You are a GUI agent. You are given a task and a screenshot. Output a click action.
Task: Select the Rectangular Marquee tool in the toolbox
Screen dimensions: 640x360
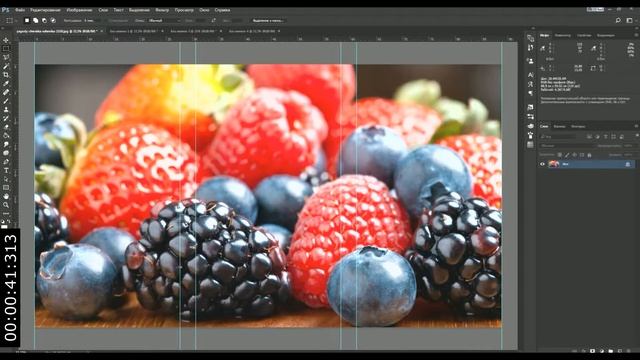[x=6, y=49]
